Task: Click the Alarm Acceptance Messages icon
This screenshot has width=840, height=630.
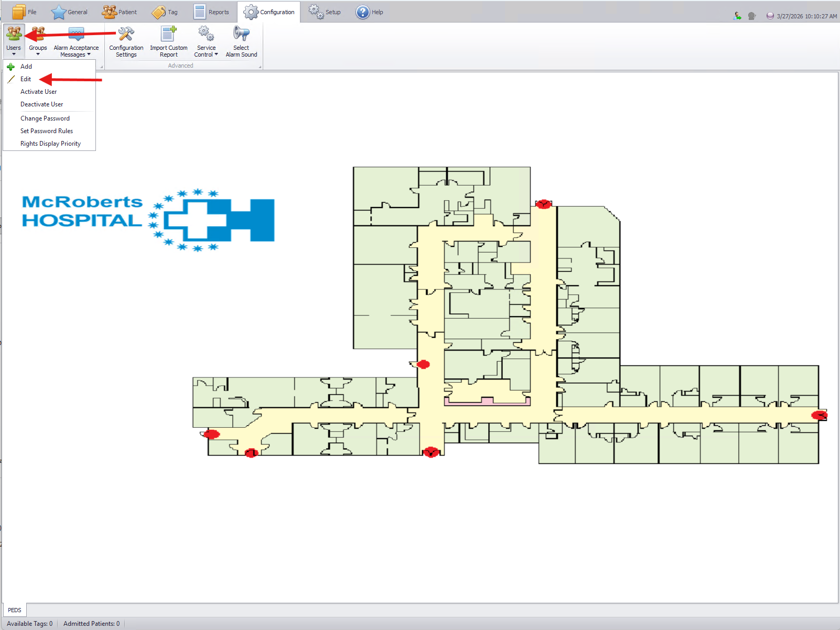Action: [76, 35]
